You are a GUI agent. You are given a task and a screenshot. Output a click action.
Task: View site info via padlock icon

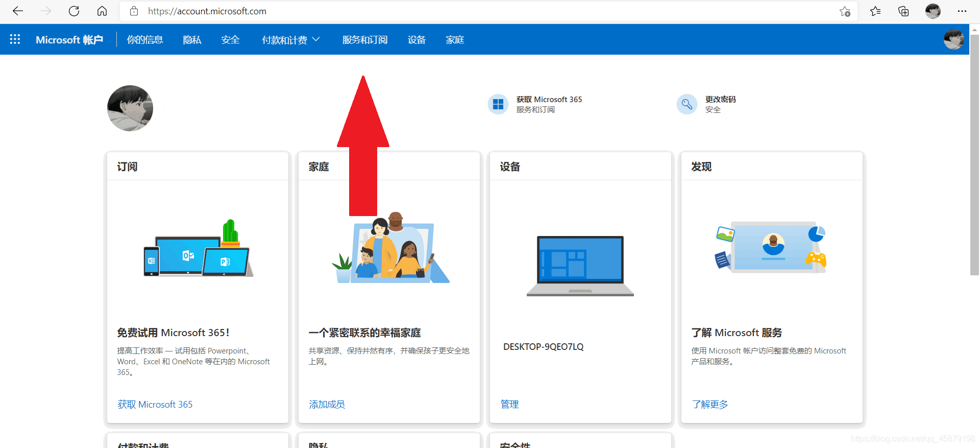coord(134,11)
